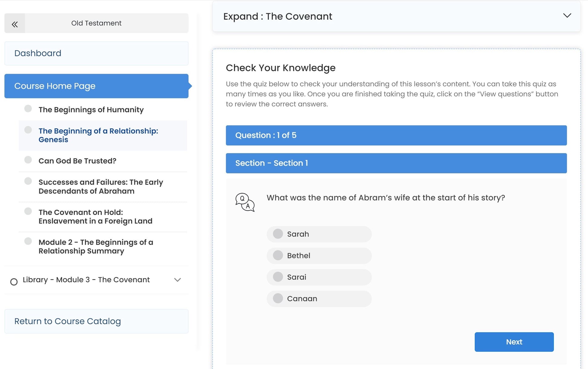Choose Sarai as the answer
The height and width of the screenshot is (369, 588).
click(x=278, y=277)
